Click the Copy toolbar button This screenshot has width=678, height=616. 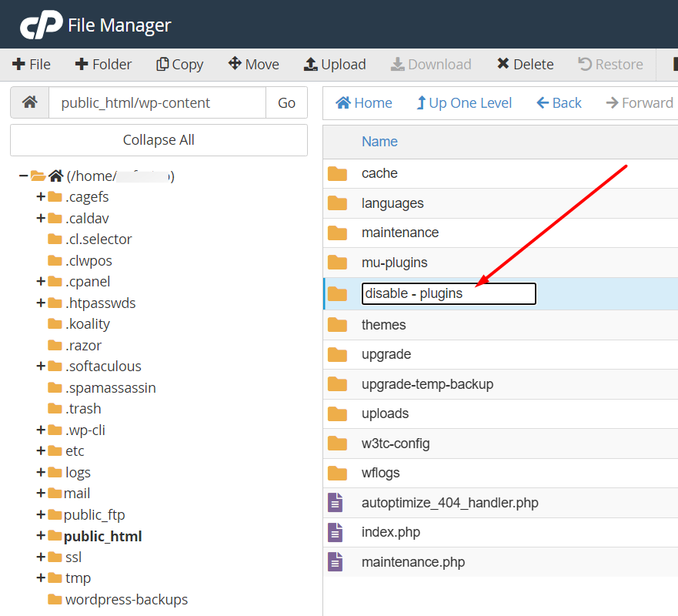[179, 65]
